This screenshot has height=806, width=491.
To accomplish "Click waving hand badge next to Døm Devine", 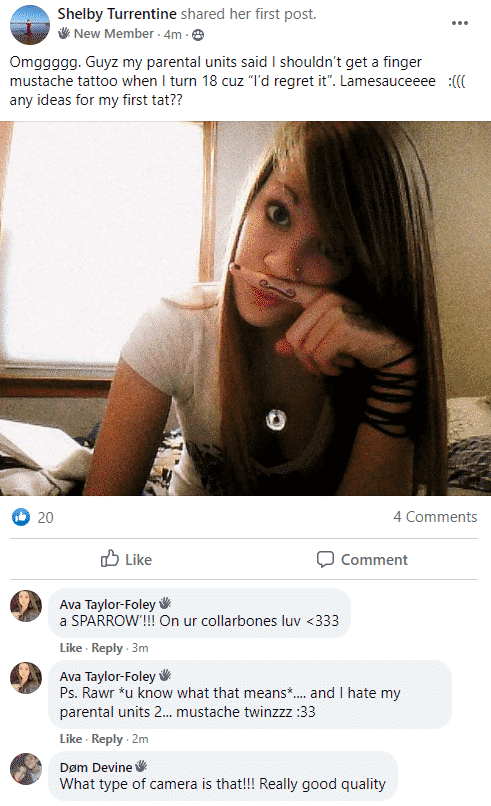I will click(x=141, y=766).
